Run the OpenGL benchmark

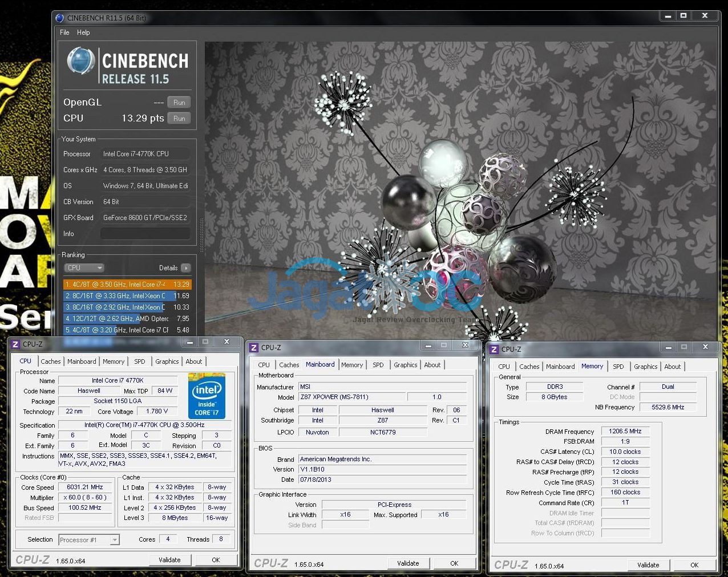point(179,103)
